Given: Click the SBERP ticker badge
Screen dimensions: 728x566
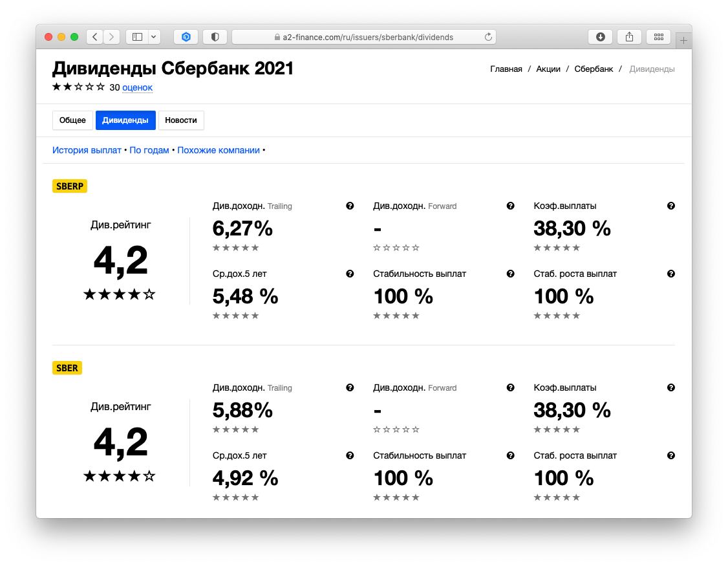Looking at the screenshot, I should point(70,186).
